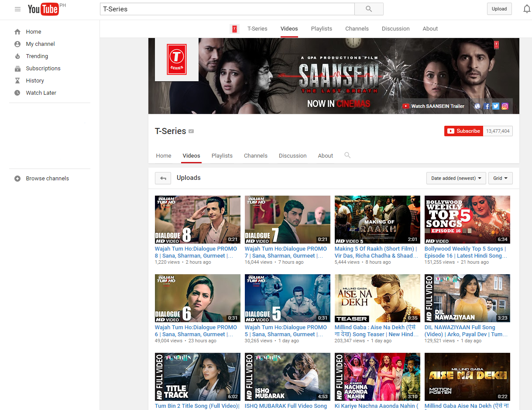Open DIL NAWAZIYAAN Full Song title link
The width and height of the screenshot is (532, 410).
coord(466,331)
